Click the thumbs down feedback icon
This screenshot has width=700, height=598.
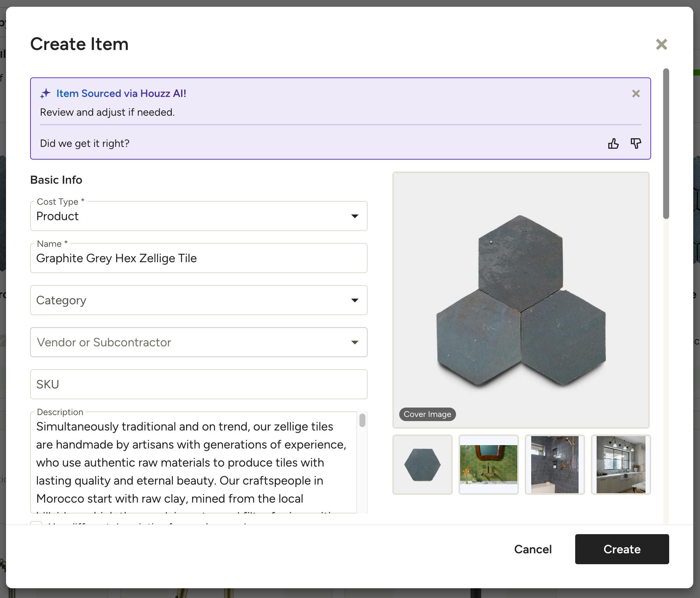(636, 143)
